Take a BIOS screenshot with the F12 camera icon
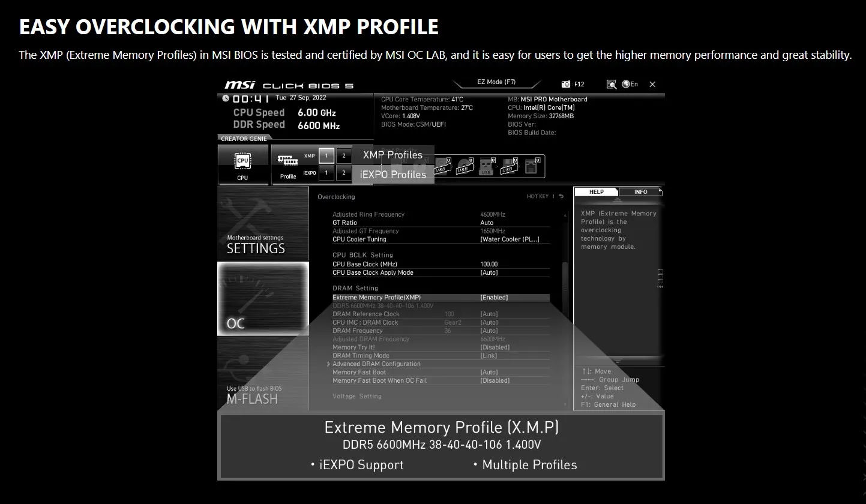The height and width of the screenshot is (504, 866). pos(566,85)
